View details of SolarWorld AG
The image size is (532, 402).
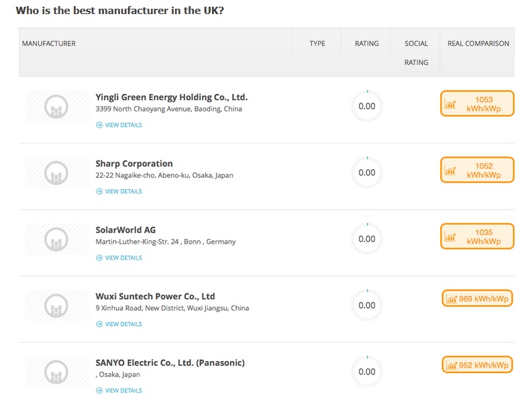coord(123,258)
